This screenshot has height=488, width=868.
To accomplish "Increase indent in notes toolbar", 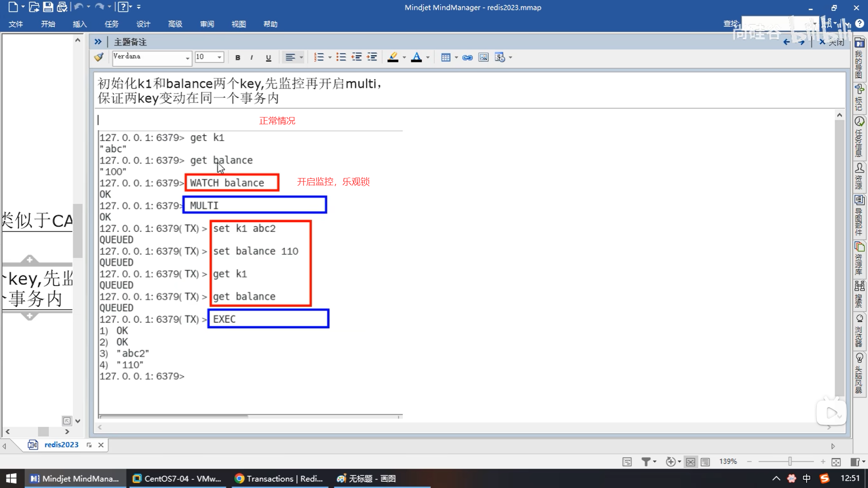I will (x=372, y=57).
